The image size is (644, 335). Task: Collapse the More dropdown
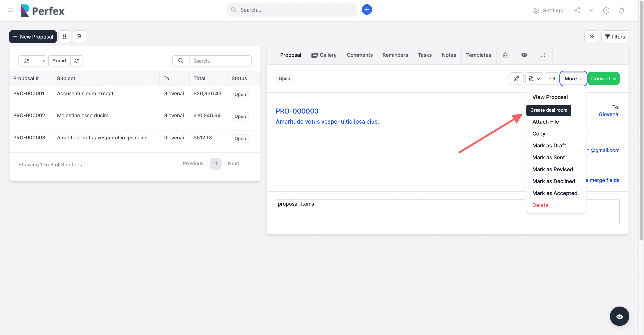(x=573, y=79)
